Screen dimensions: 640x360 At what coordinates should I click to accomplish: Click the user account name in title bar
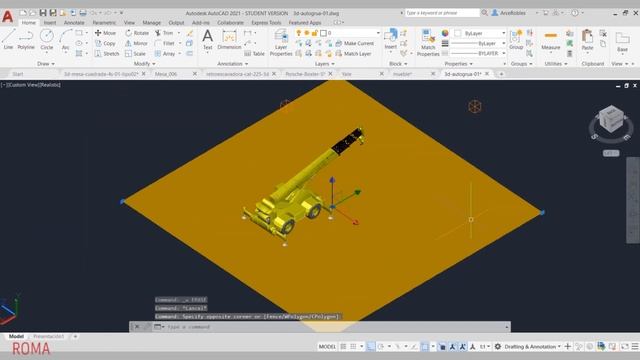click(x=513, y=13)
